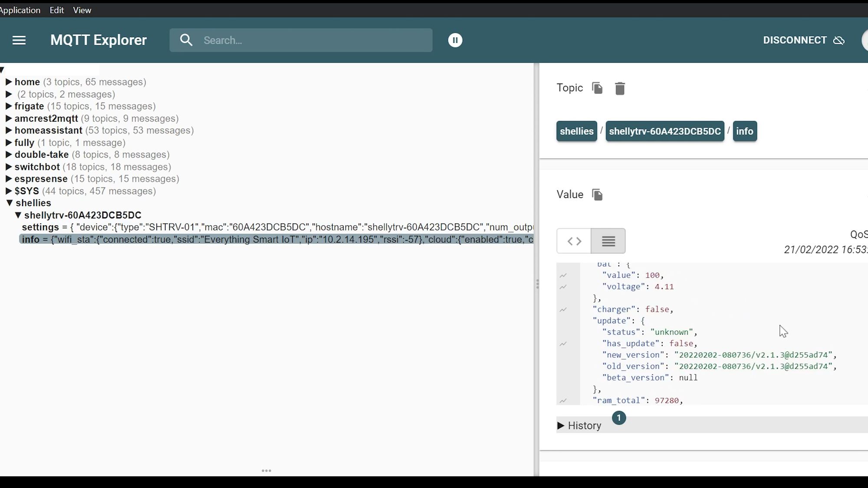The height and width of the screenshot is (488, 868).
Task: Click the bottom panel drag handle dots
Action: pos(266,471)
